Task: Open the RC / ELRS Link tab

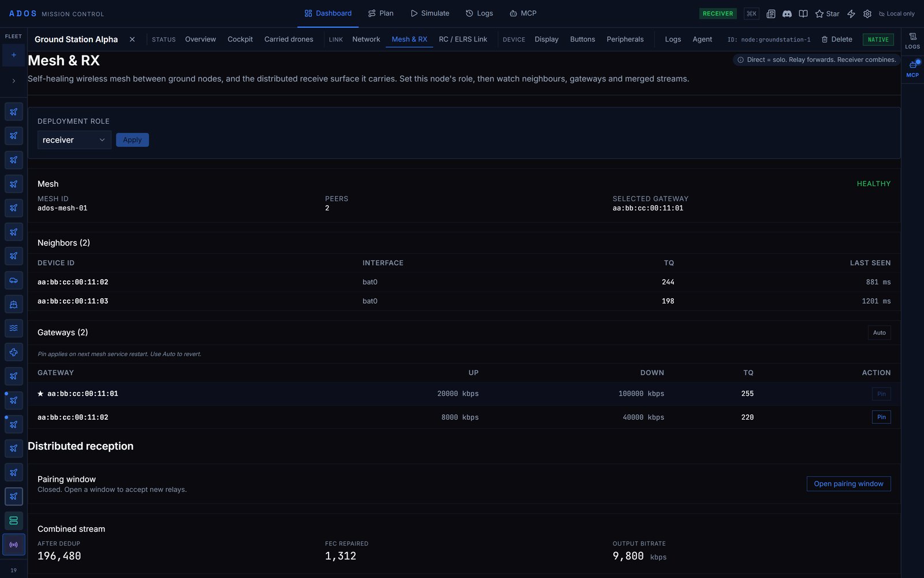Action: pyautogui.click(x=463, y=39)
